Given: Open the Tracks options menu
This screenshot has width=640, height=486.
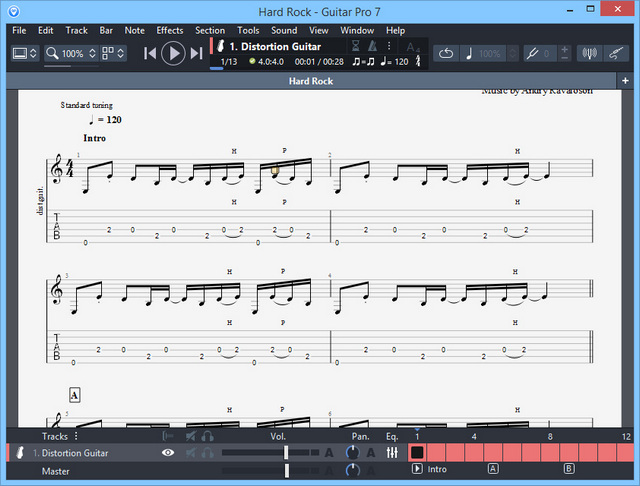Looking at the screenshot, I should (76, 436).
